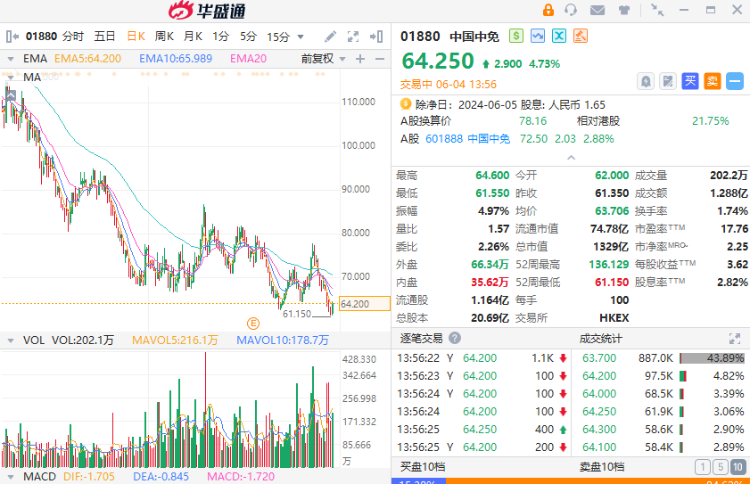Expand chart to fullscreen icon

tap(353, 36)
